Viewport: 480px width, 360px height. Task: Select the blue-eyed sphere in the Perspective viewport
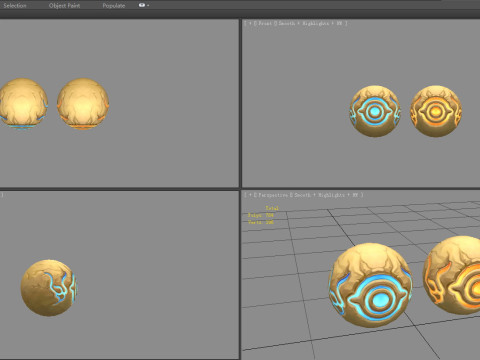(x=371, y=285)
